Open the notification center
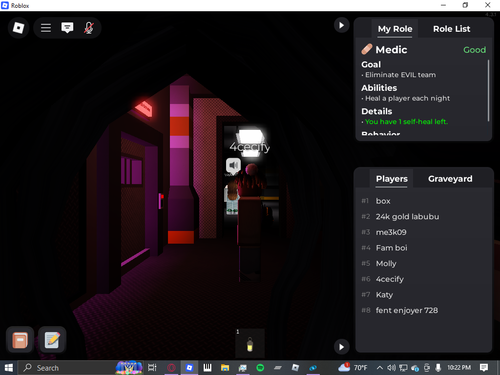 pyautogui.click(x=484, y=368)
